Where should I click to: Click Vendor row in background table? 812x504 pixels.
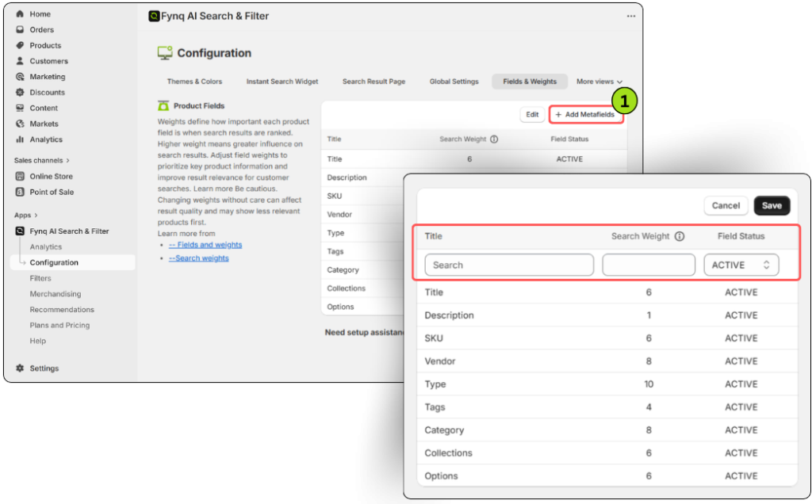coord(362,214)
